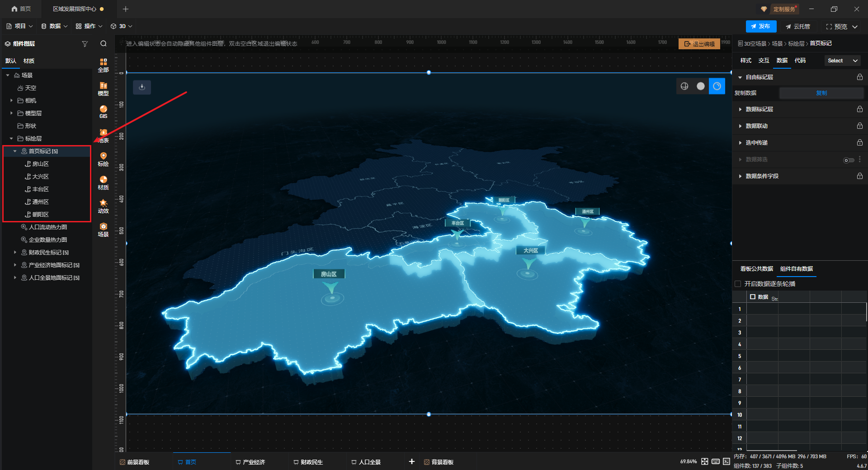Open the 模型 component category
Image resolution: width=868 pixels, height=470 pixels.
point(103,88)
